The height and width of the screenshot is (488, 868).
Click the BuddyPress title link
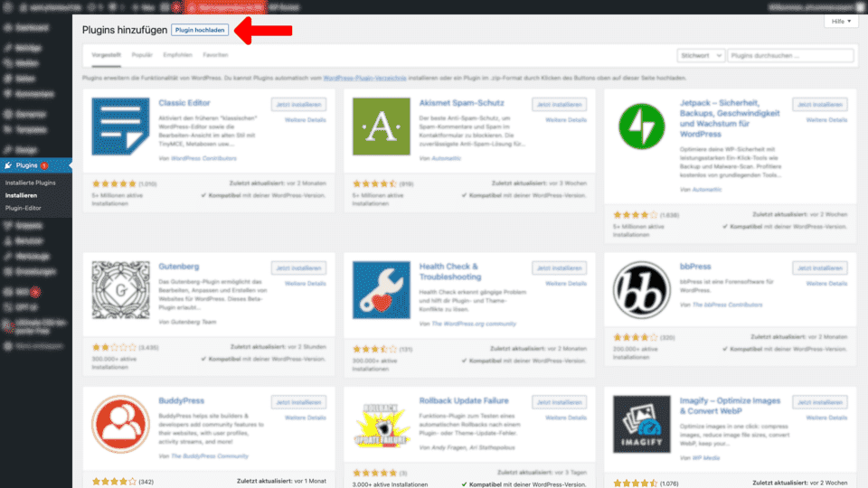tap(182, 400)
